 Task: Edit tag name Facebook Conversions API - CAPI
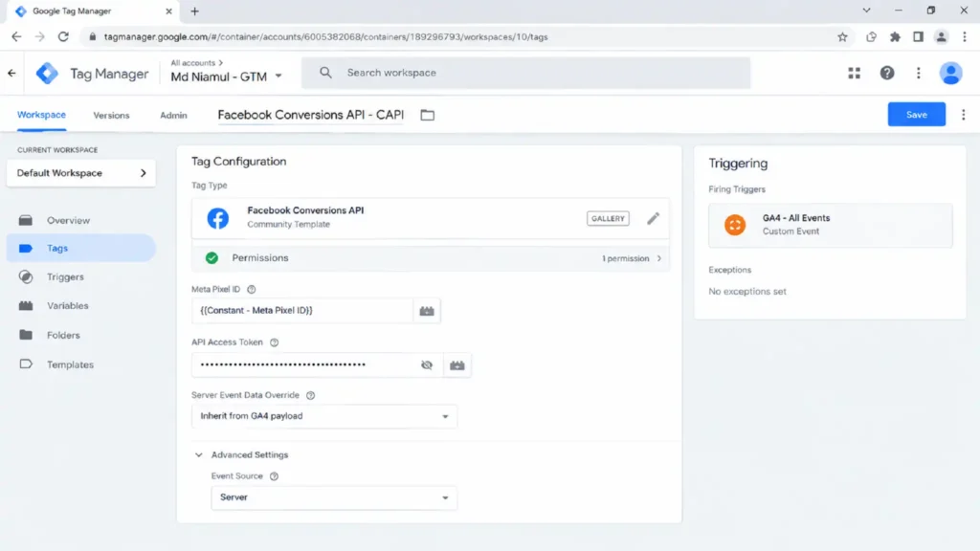[x=311, y=115]
